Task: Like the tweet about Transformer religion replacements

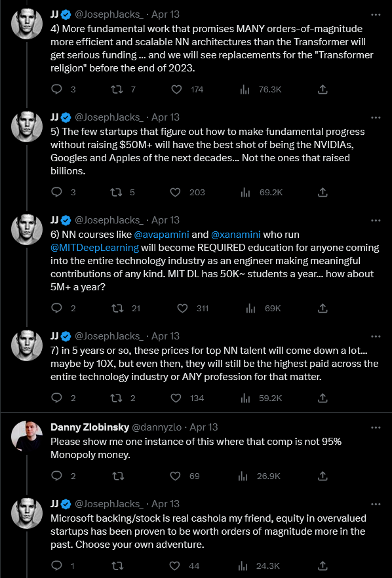Action: (x=176, y=90)
